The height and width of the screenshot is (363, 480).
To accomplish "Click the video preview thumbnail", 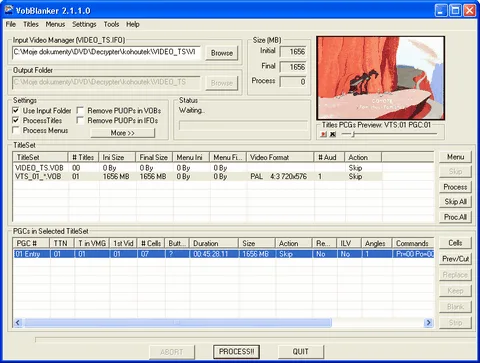I will 380,78.
